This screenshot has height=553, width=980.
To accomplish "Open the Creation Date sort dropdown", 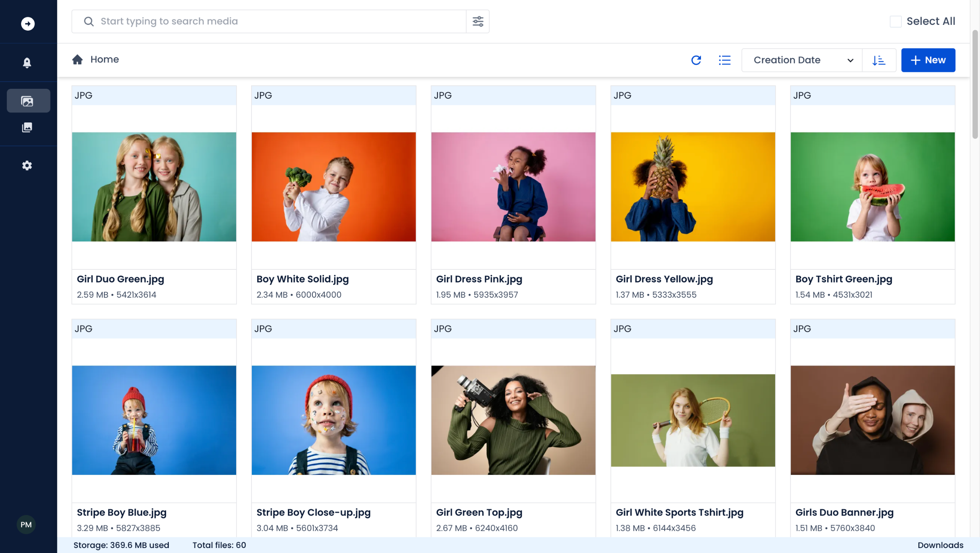I will tap(802, 60).
